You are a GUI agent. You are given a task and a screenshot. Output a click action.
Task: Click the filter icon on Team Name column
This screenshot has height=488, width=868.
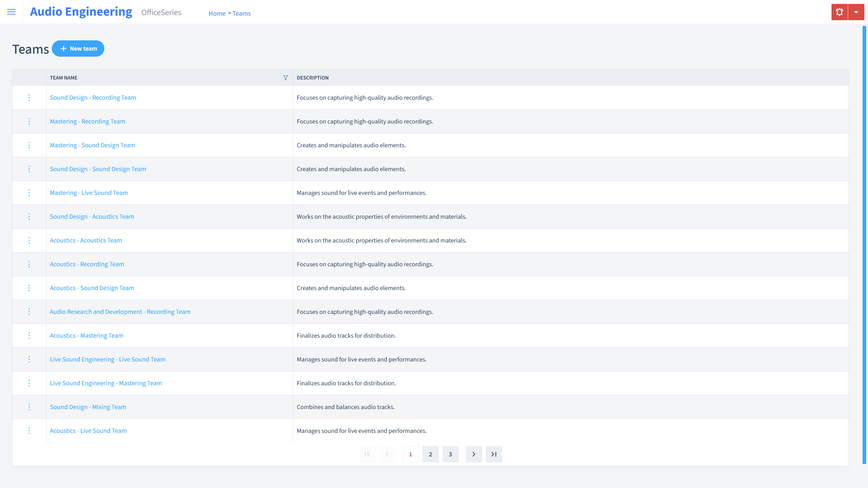click(x=285, y=77)
